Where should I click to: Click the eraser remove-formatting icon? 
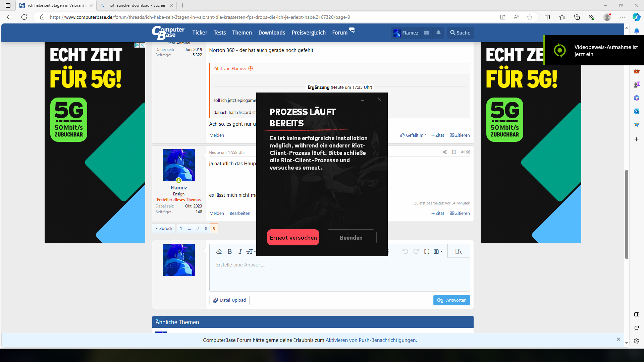219,251
